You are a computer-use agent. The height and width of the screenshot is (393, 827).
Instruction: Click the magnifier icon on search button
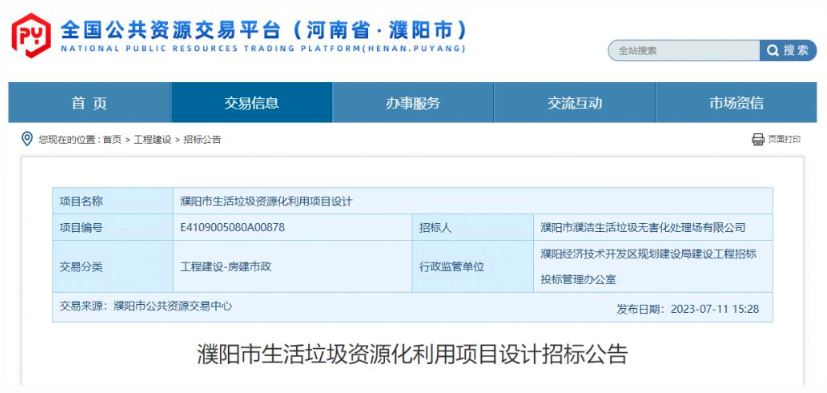coord(773,51)
